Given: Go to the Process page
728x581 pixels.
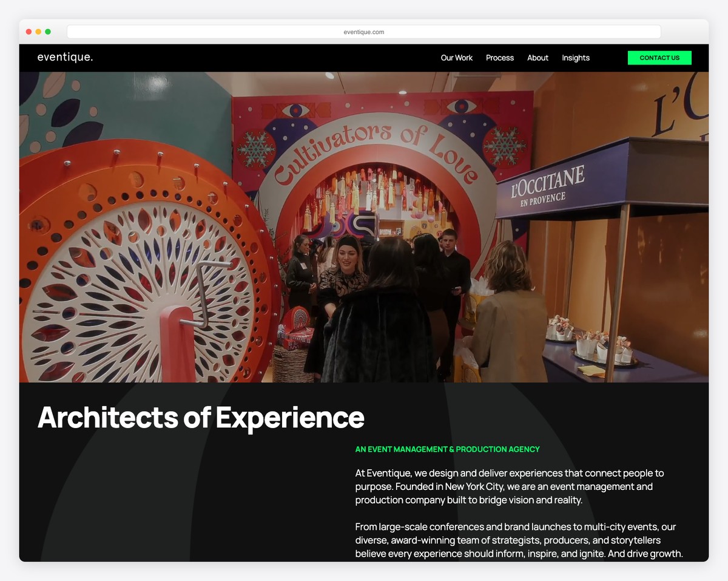Looking at the screenshot, I should click(499, 58).
